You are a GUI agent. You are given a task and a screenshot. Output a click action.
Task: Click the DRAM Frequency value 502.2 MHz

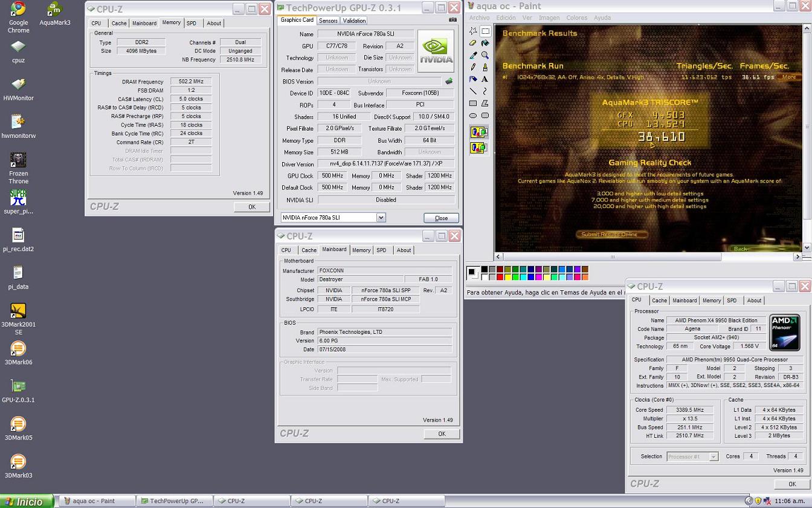pyautogui.click(x=191, y=82)
